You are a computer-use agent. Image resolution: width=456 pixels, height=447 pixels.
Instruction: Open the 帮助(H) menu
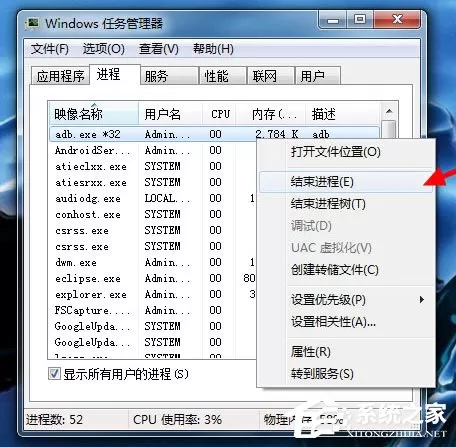pos(213,49)
